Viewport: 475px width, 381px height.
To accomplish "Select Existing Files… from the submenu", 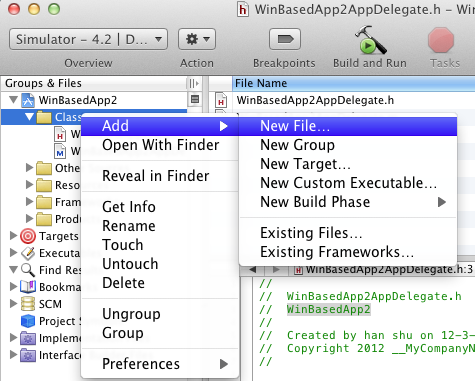I will (348, 233).
